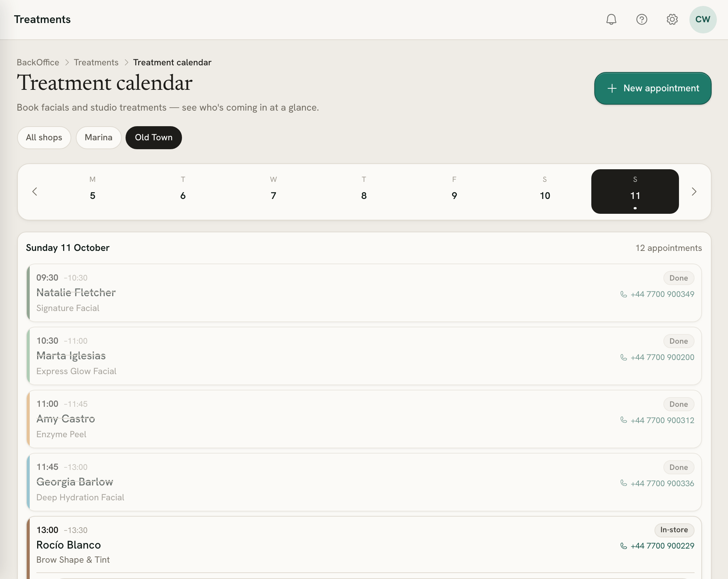Click the 12 appointments count
The width and height of the screenshot is (728, 579).
coord(669,248)
